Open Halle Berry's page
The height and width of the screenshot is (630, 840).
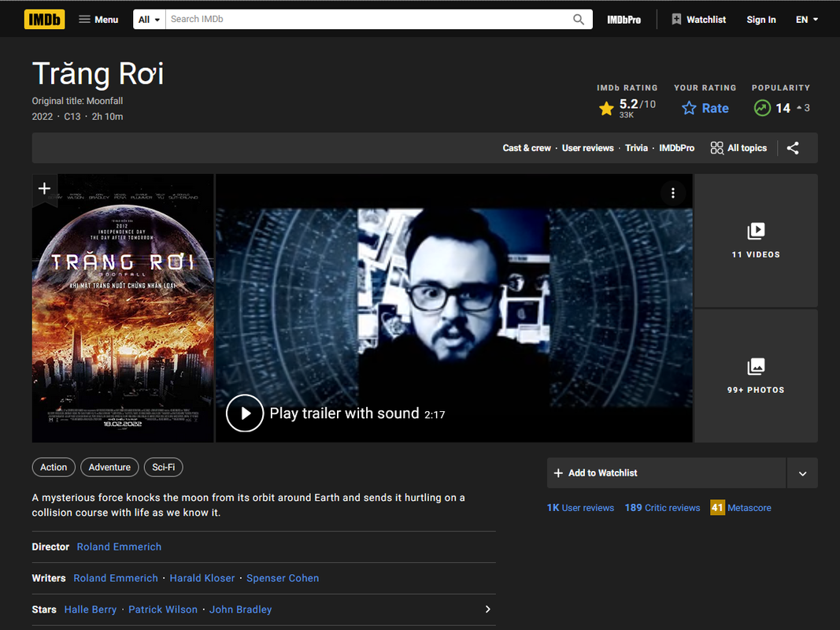[91, 610]
